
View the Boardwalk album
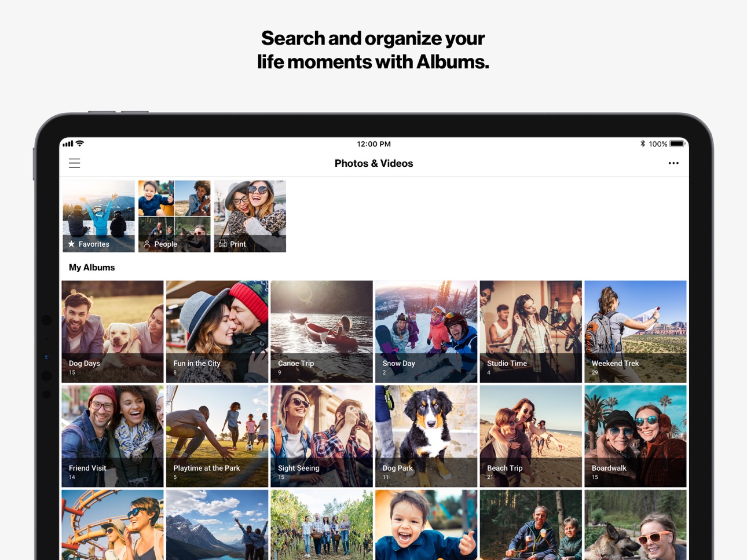tap(635, 435)
